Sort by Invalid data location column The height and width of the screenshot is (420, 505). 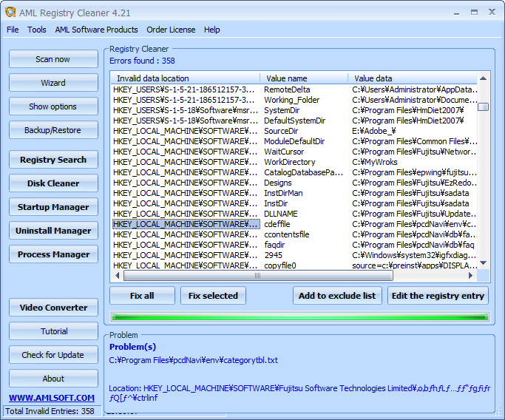[186, 78]
